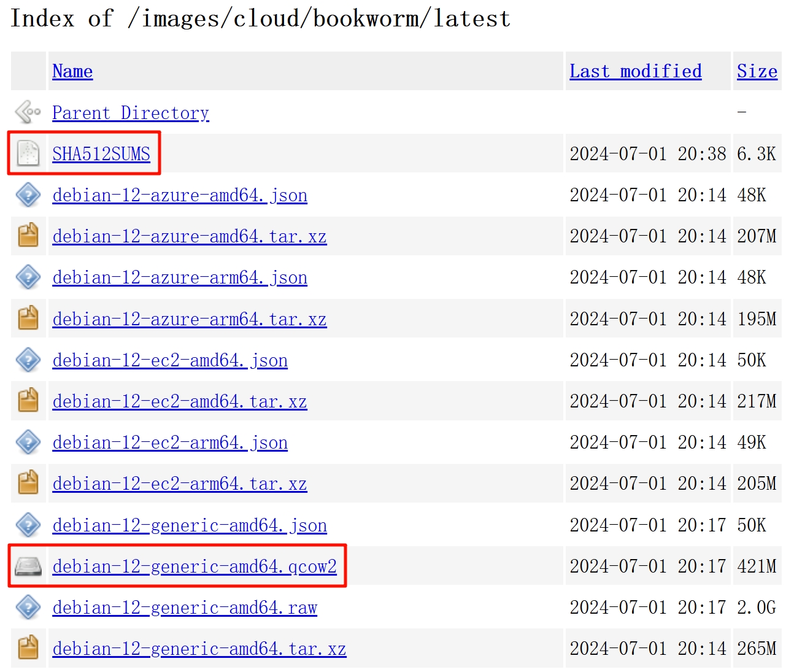
Task: Sort listing by Last modified header
Action: tap(636, 71)
